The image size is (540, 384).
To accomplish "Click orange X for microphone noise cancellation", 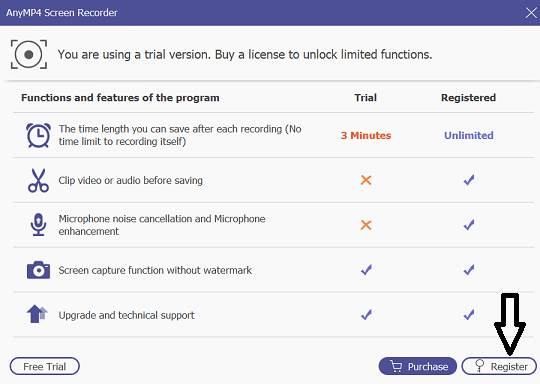I will (366, 225).
